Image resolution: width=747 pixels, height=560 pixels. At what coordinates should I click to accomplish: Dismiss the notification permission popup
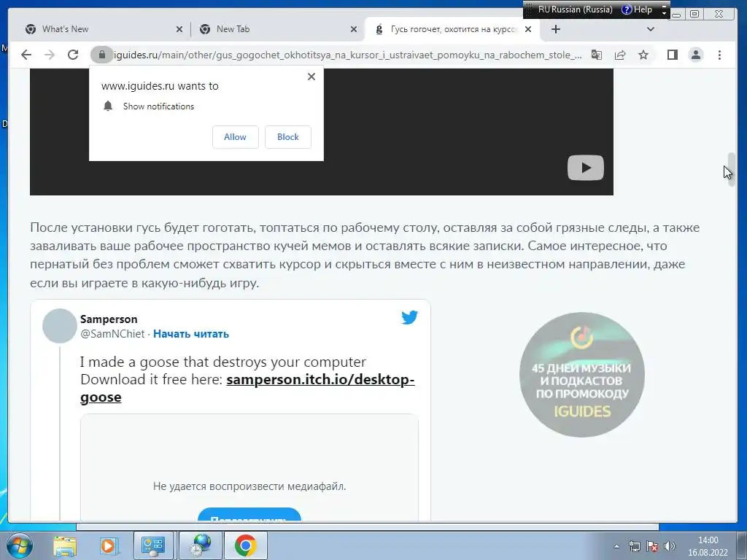tap(311, 76)
